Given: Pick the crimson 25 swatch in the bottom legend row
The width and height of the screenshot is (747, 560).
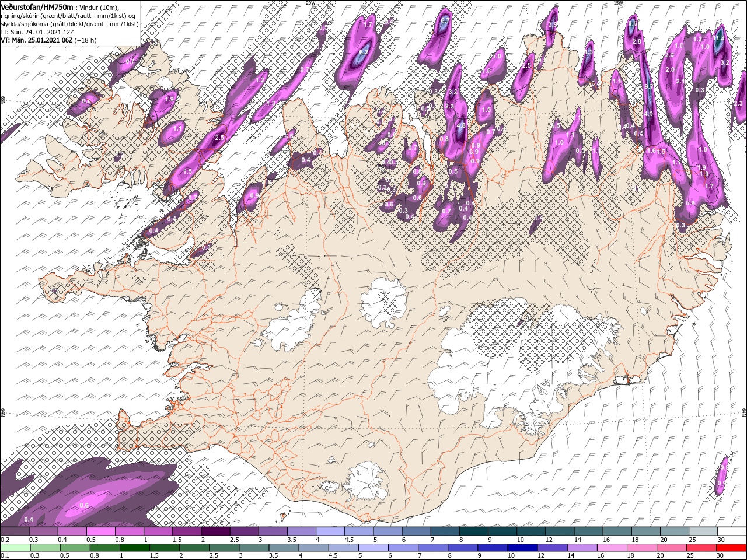Looking at the screenshot, I should (701, 547).
